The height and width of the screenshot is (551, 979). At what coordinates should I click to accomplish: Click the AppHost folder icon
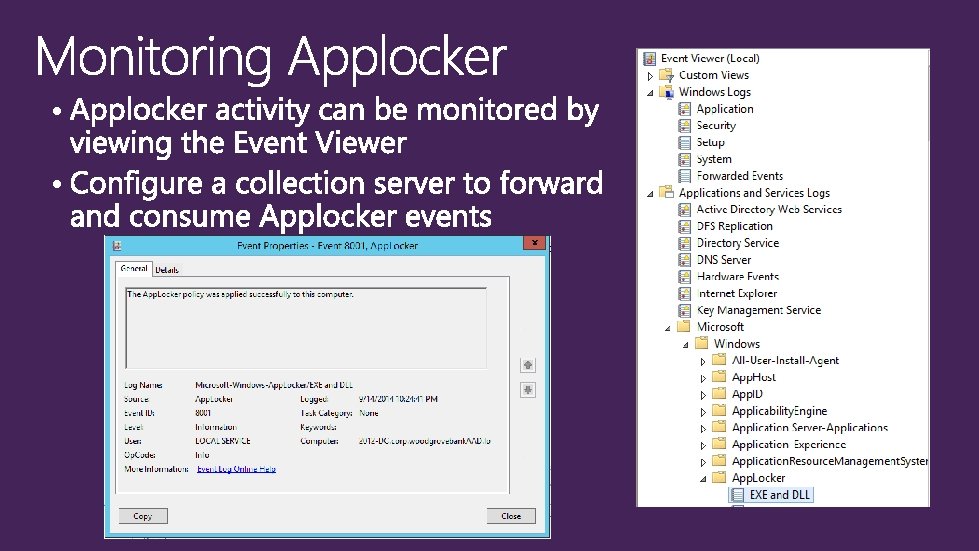click(719, 377)
